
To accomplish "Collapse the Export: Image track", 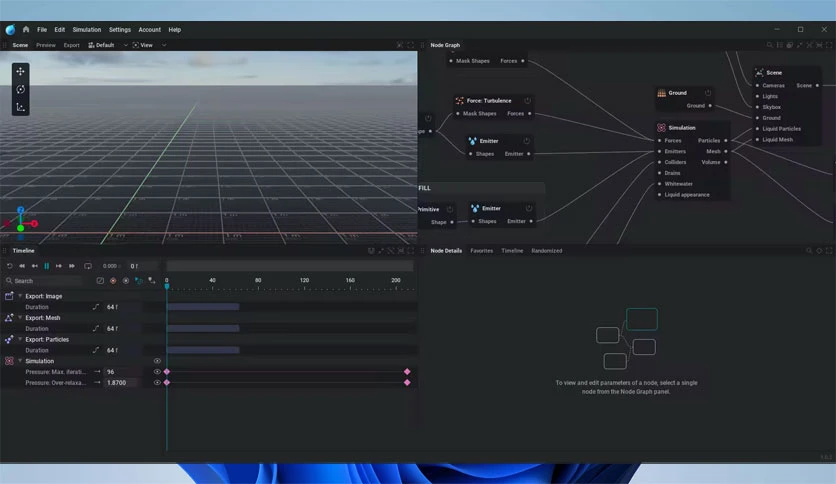I will [x=20, y=296].
